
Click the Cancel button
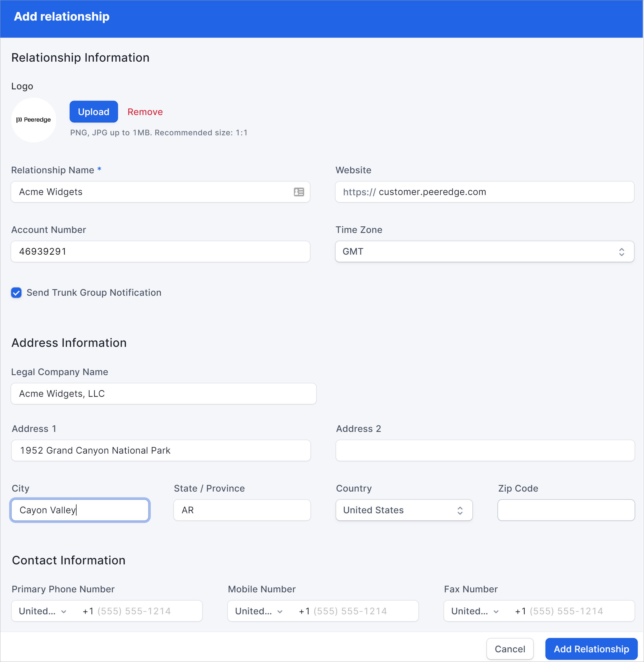click(509, 649)
